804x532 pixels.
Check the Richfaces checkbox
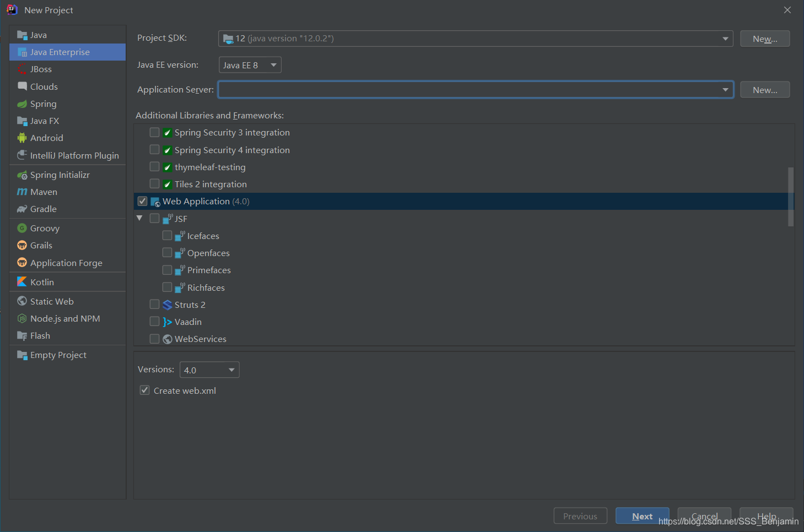(168, 287)
